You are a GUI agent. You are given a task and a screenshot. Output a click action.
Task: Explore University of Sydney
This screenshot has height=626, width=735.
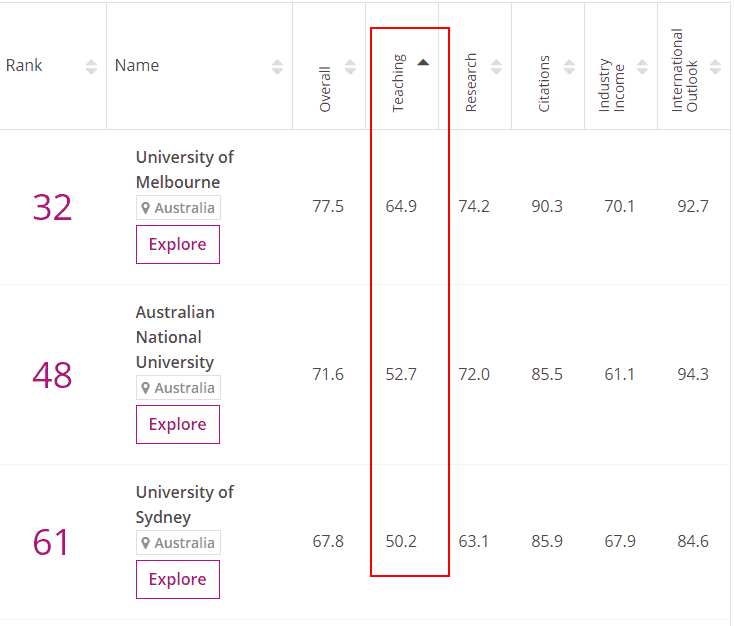pos(178,579)
